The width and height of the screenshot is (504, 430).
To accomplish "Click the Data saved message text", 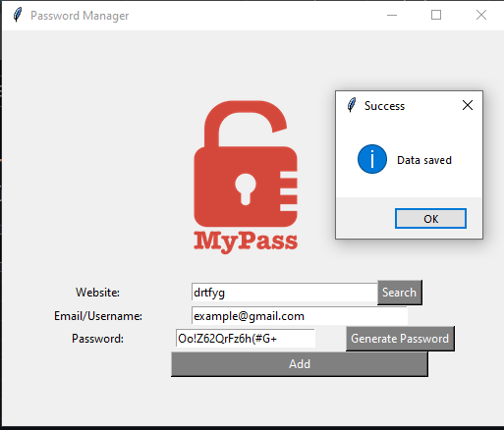I will [424, 160].
